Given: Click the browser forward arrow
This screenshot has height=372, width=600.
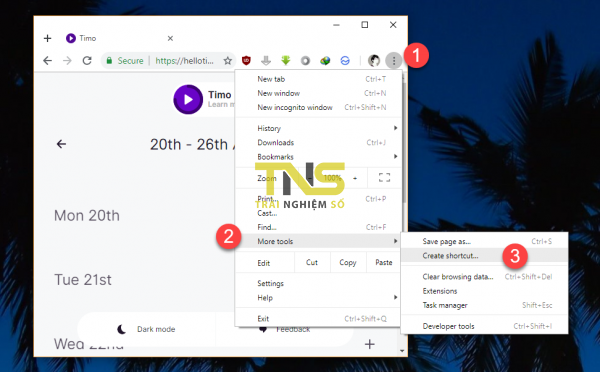Looking at the screenshot, I should coord(67,60).
